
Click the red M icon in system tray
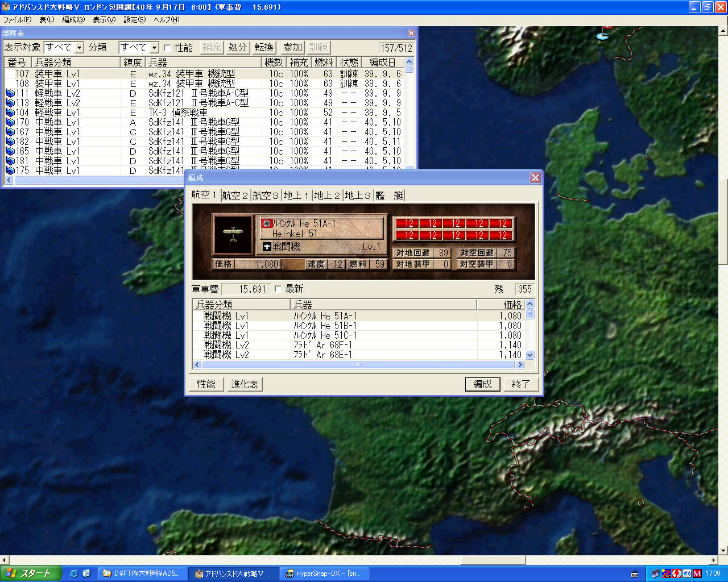(x=697, y=573)
